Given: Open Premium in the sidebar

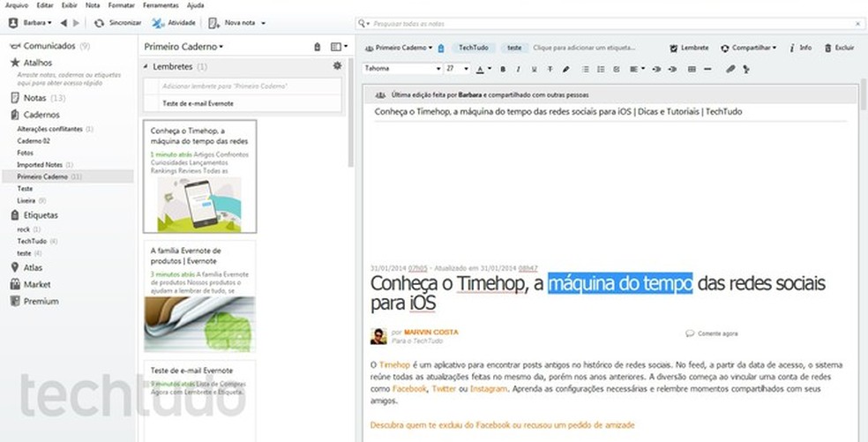Looking at the screenshot, I should [x=34, y=302].
